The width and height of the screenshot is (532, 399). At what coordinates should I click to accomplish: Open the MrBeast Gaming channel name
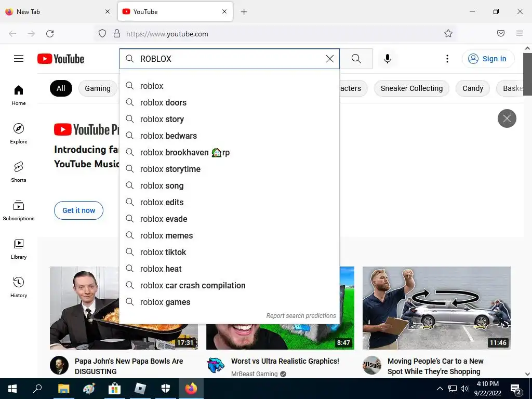click(x=254, y=374)
